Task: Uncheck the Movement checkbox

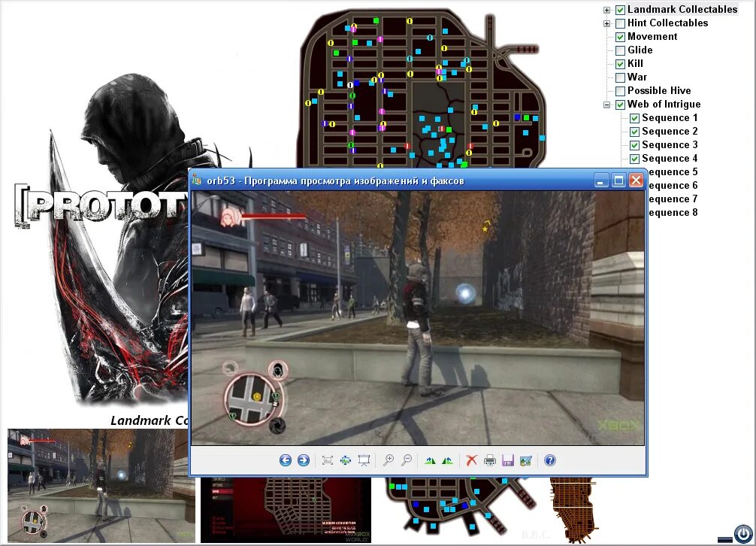Action: (x=621, y=37)
